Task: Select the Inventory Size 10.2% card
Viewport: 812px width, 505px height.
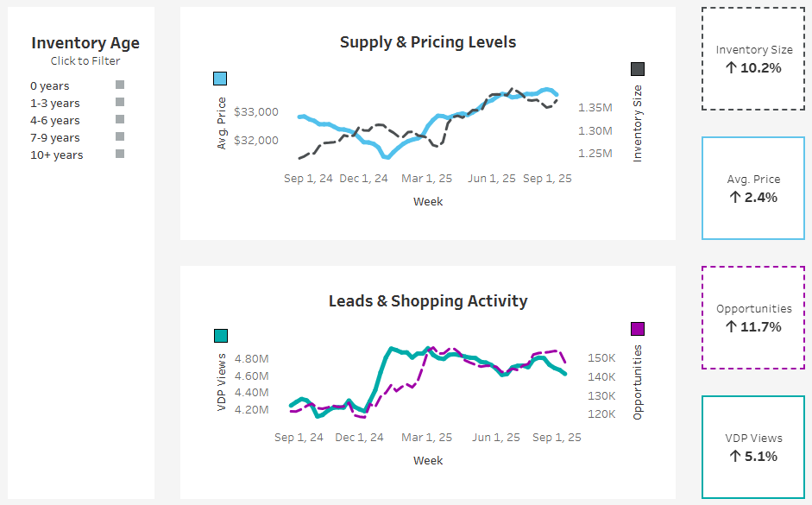Action: point(753,59)
